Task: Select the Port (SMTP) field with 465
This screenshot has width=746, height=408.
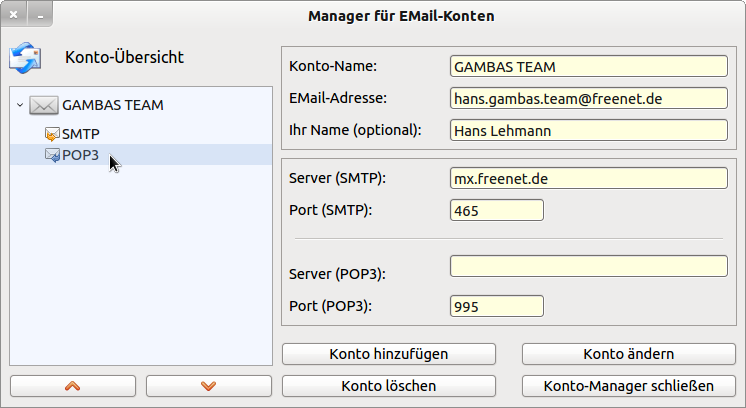Action: [x=497, y=210]
